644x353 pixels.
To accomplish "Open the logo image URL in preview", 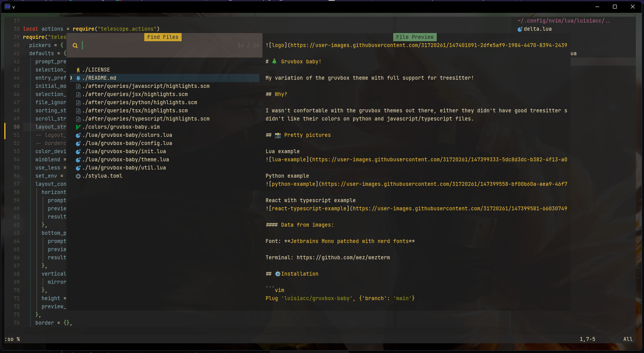I will pos(429,45).
